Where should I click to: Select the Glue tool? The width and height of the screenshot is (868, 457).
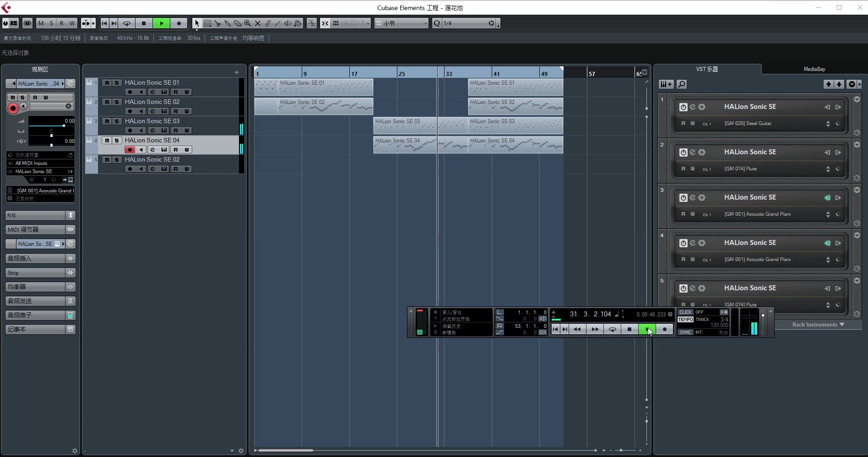coord(228,23)
